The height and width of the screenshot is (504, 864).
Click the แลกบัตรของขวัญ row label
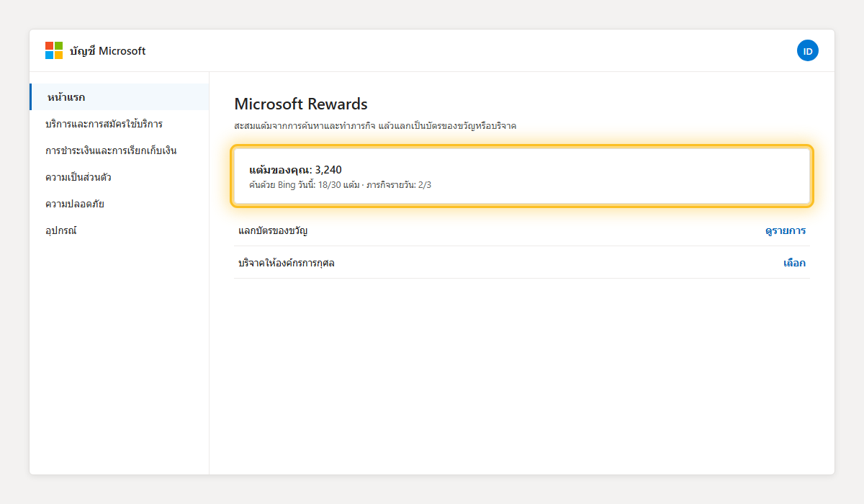pos(273,231)
